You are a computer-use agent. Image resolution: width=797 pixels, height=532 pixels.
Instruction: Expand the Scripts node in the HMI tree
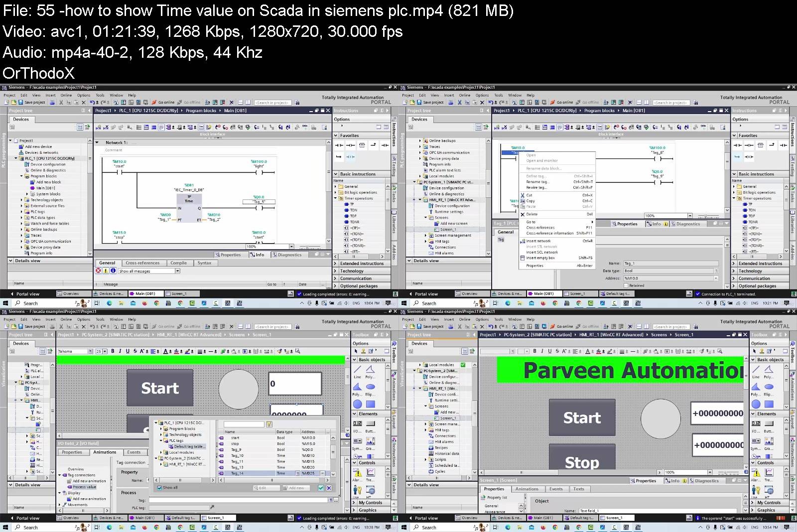point(426,460)
